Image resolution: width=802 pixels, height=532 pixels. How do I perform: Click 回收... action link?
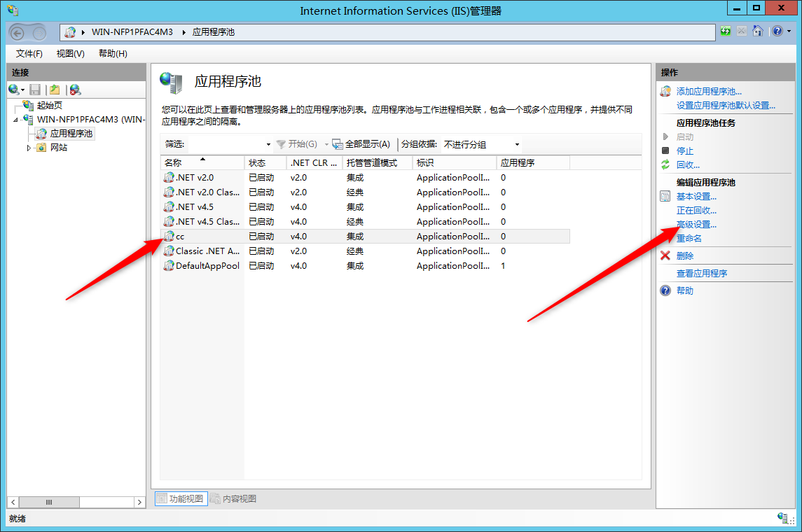point(688,164)
